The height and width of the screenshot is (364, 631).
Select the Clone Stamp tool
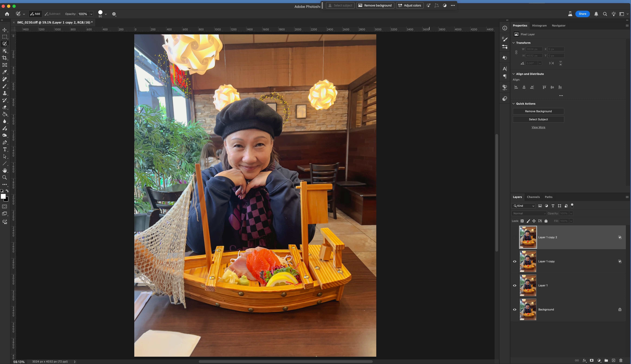pos(4,93)
